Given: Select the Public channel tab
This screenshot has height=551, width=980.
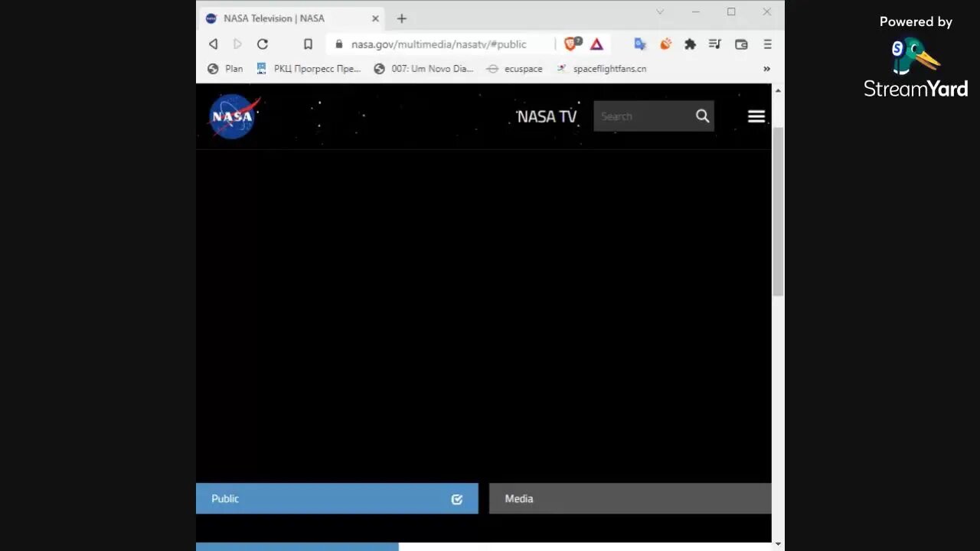Looking at the screenshot, I should tap(337, 498).
